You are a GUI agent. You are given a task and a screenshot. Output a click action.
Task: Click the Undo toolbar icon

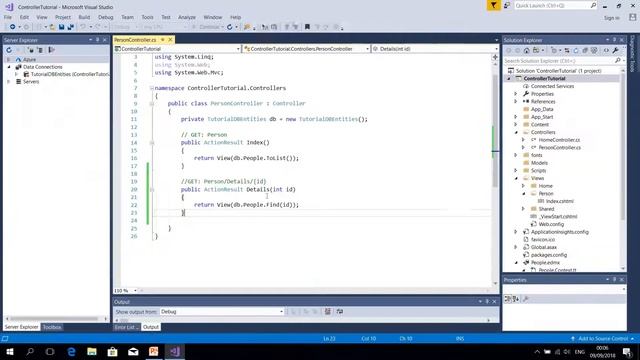[83, 27]
